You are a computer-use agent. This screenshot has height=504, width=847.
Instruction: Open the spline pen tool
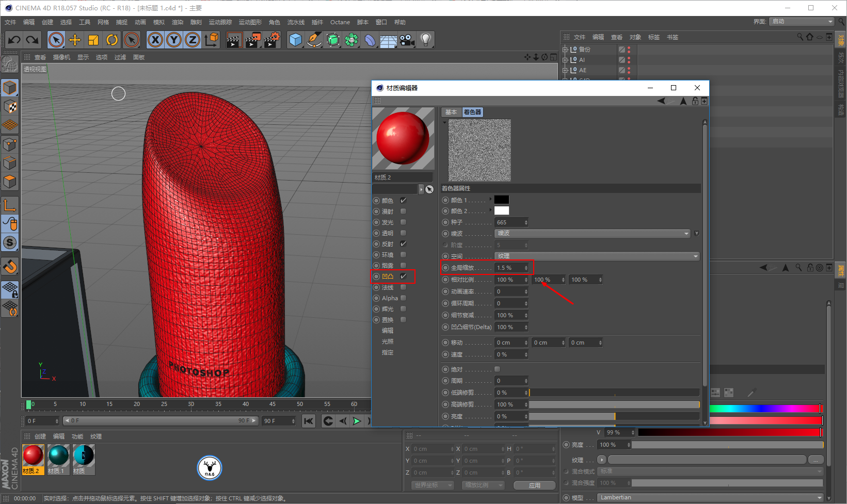(314, 40)
